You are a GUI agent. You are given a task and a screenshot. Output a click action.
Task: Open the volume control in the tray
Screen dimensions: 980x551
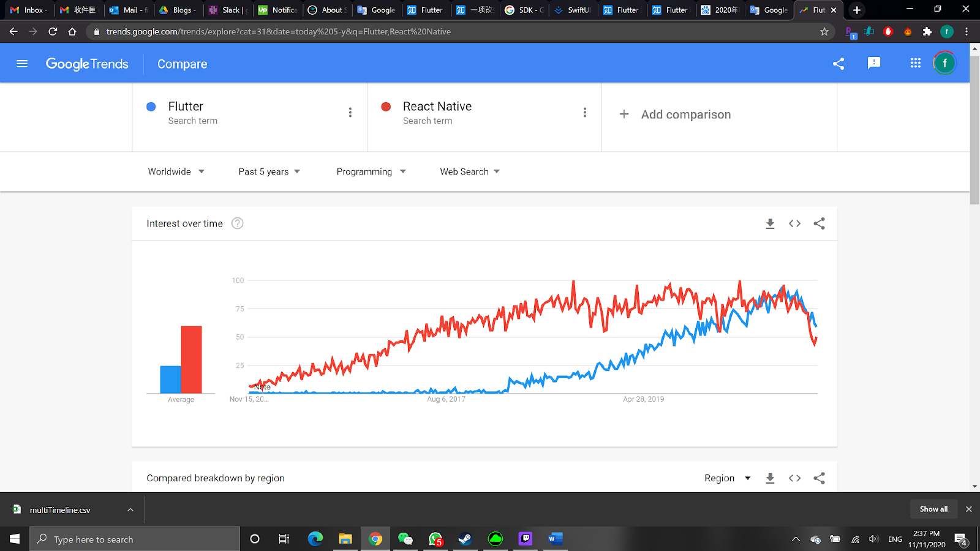874,539
